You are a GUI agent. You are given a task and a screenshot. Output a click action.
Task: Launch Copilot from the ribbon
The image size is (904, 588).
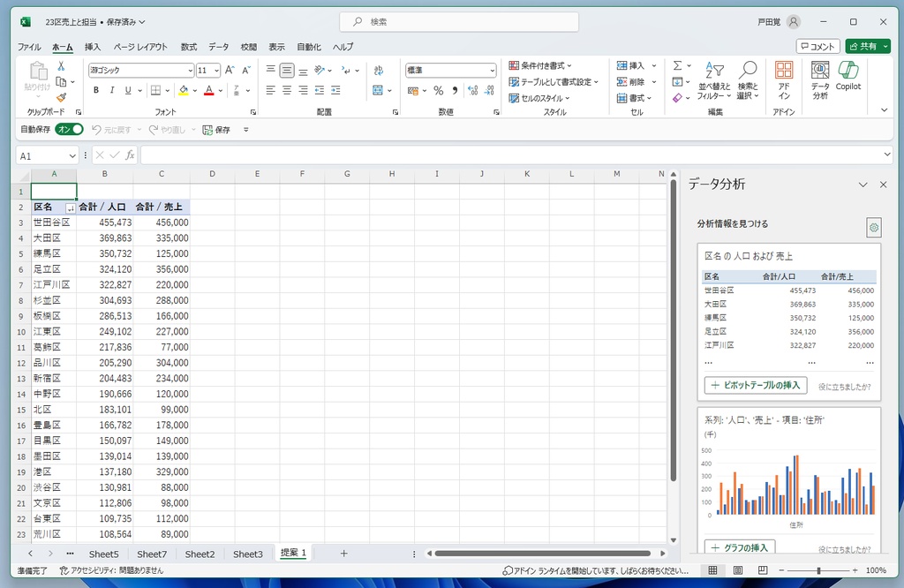coord(848,76)
